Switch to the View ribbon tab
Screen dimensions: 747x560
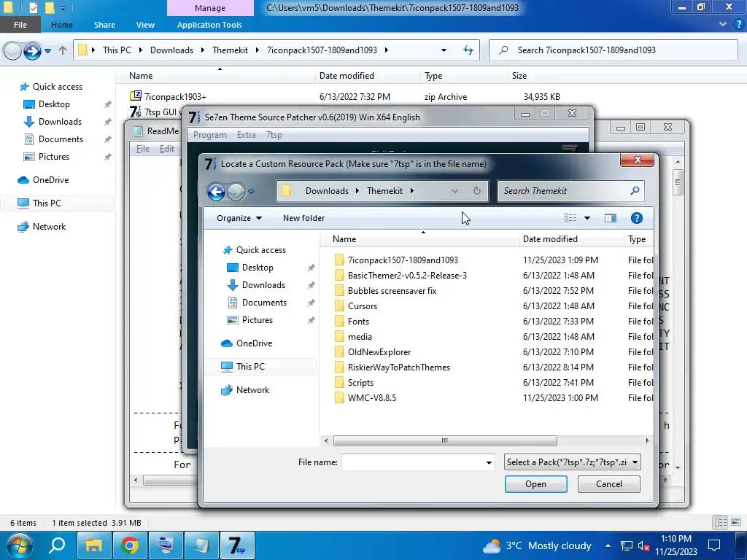[x=145, y=25]
